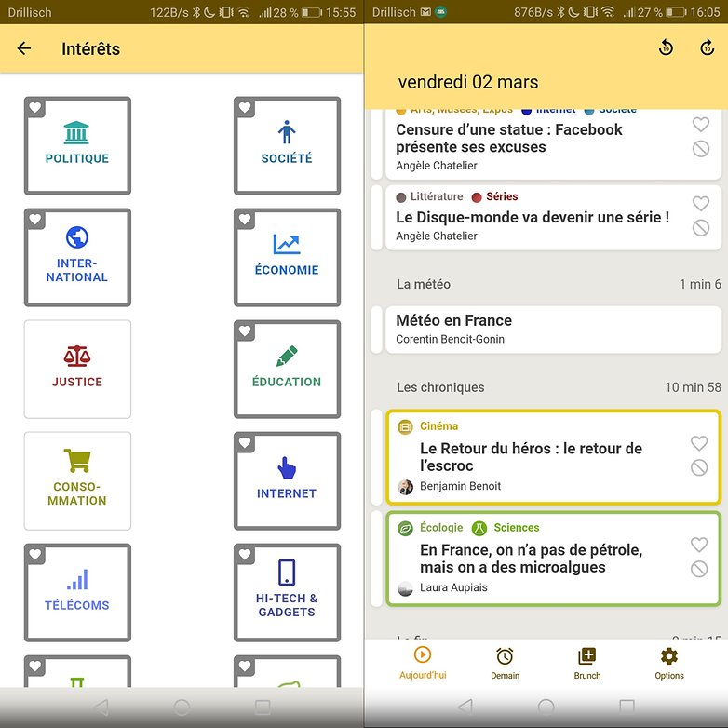Image resolution: width=728 pixels, height=728 pixels.
Task: Enable the Justice interest tile
Action: click(x=77, y=369)
